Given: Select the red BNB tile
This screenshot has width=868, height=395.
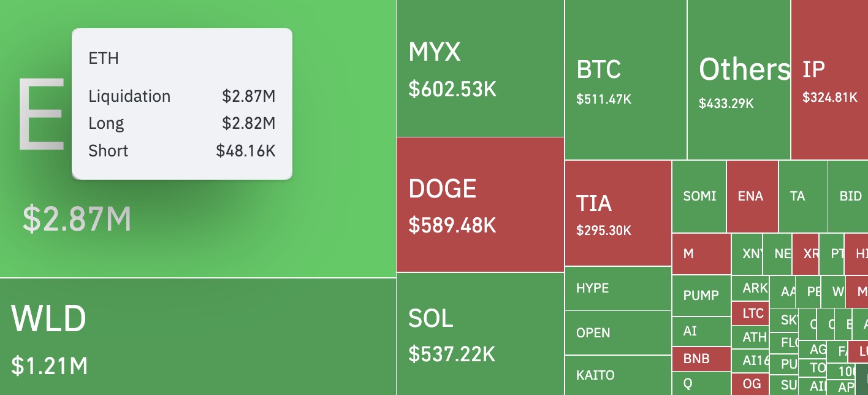Looking at the screenshot, I should click(701, 358).
